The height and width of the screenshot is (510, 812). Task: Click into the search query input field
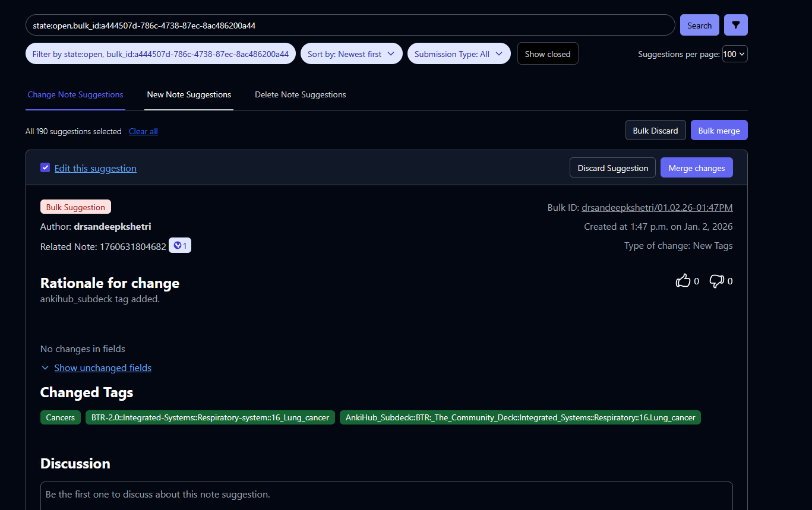pos(349,26)
